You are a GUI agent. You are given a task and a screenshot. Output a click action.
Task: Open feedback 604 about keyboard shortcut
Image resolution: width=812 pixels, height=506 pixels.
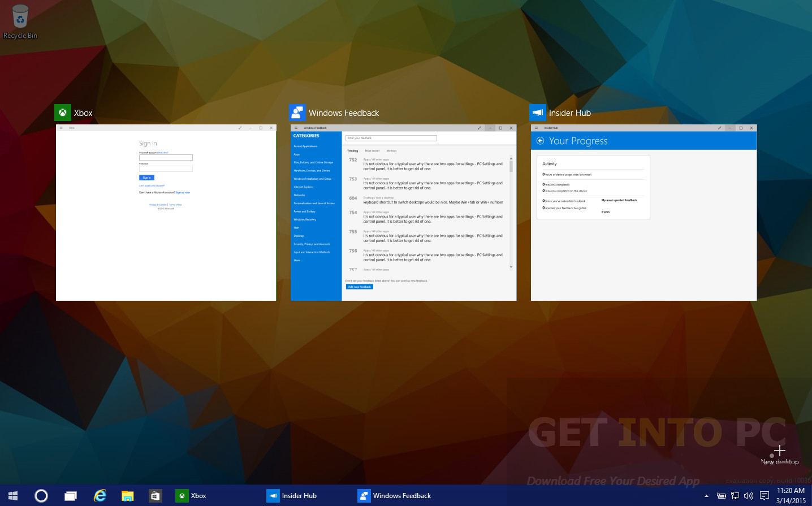click(x=426, y=200)
